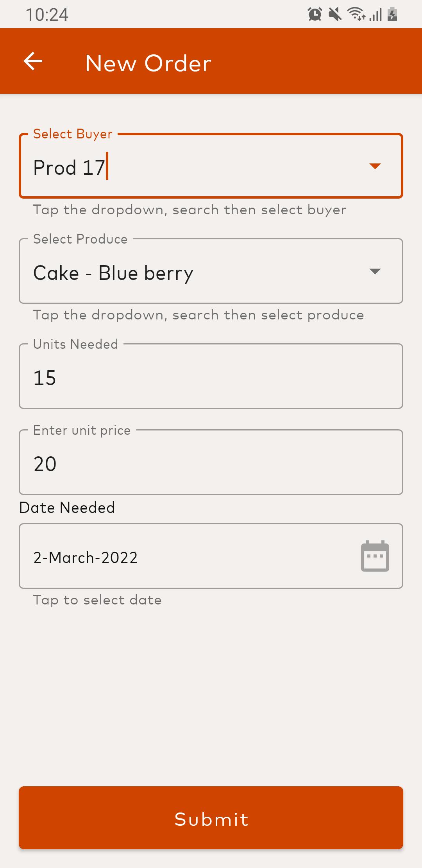This screenshot has width=422, height=868.
Task: Tap the New Order title
Action: tap(148, 63)
